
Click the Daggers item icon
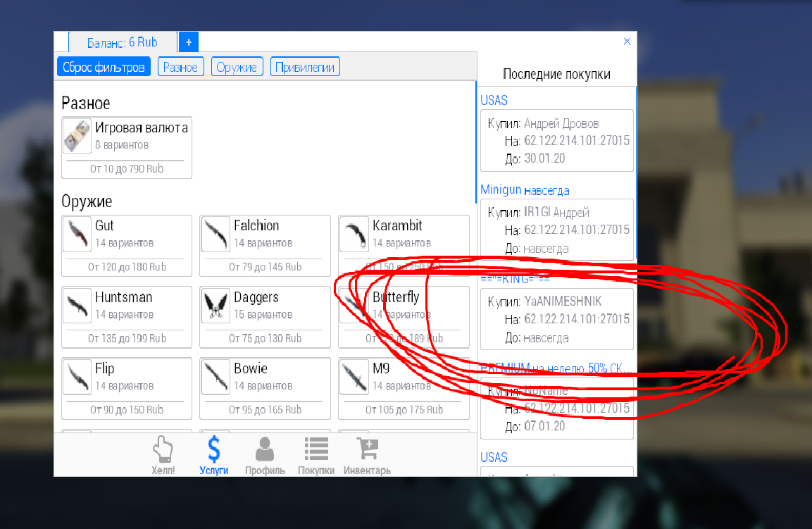[x=216, y=306]
